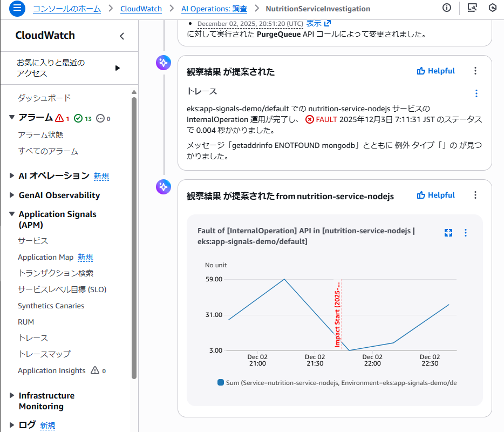This screenshot has width=504, height=432.
Task: Click the 表示 external link next to the timestamp
Action: tap(318, 23)
